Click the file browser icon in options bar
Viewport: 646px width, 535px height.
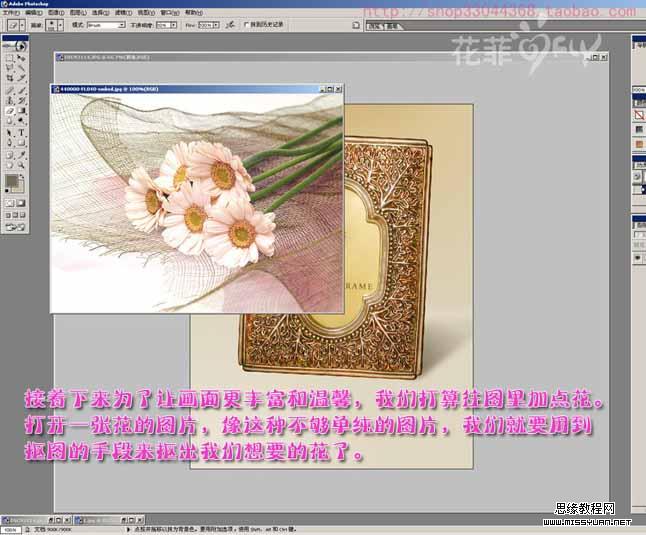(356, 25)
